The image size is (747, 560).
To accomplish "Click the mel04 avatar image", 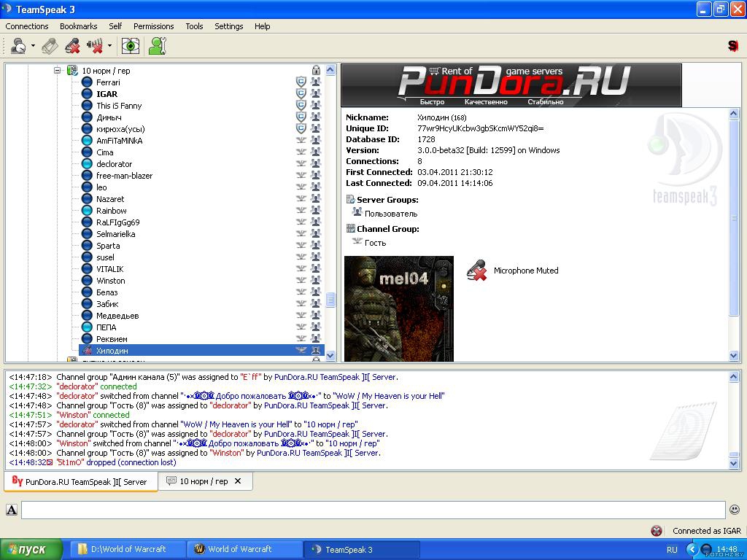I will 399,308.
